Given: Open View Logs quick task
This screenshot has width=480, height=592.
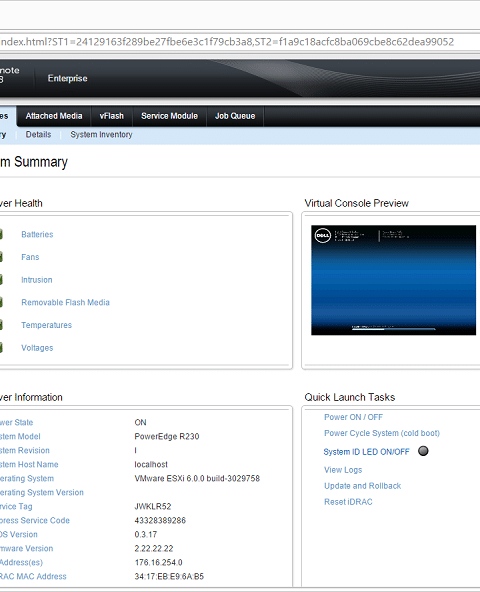Looking at the screenshot, I should (x=343, y=470).
